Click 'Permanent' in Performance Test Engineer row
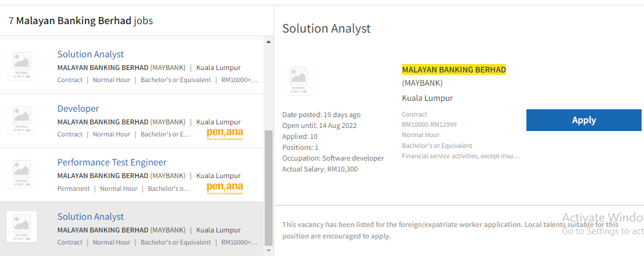The width and height of the screenshot is (644, 256). click(x=74, y=188)
